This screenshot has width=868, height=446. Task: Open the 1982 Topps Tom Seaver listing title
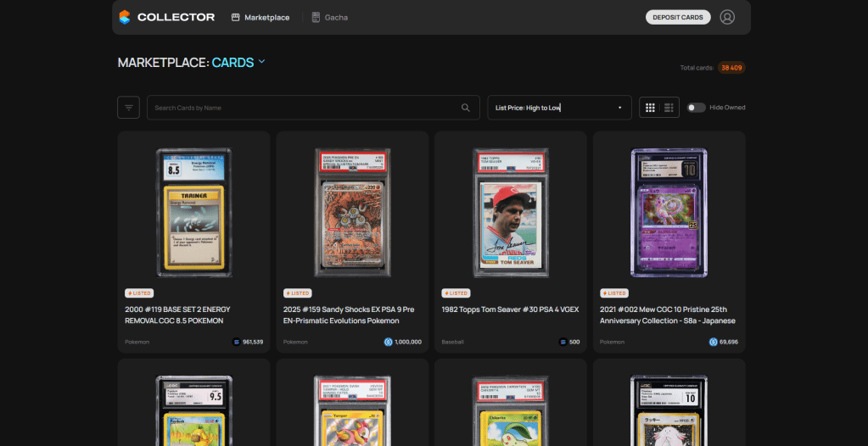pyautogui.click(x=510, y=309)
